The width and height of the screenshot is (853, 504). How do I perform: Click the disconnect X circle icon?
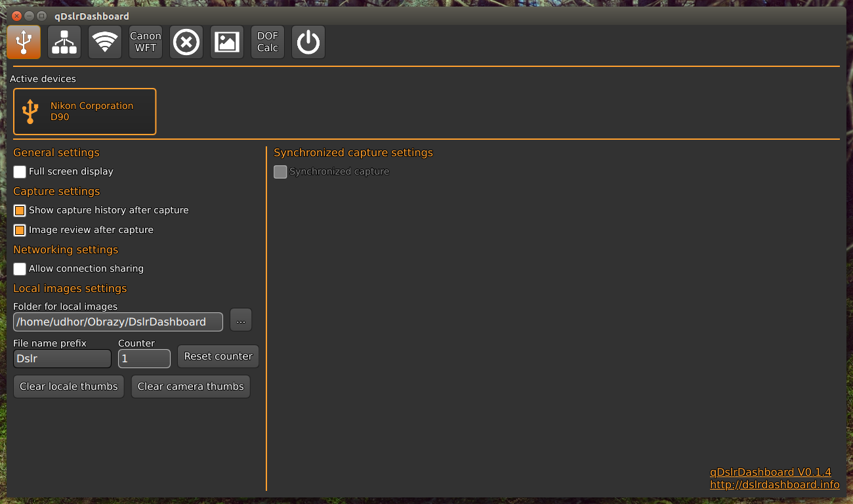[x=186, y=42]
